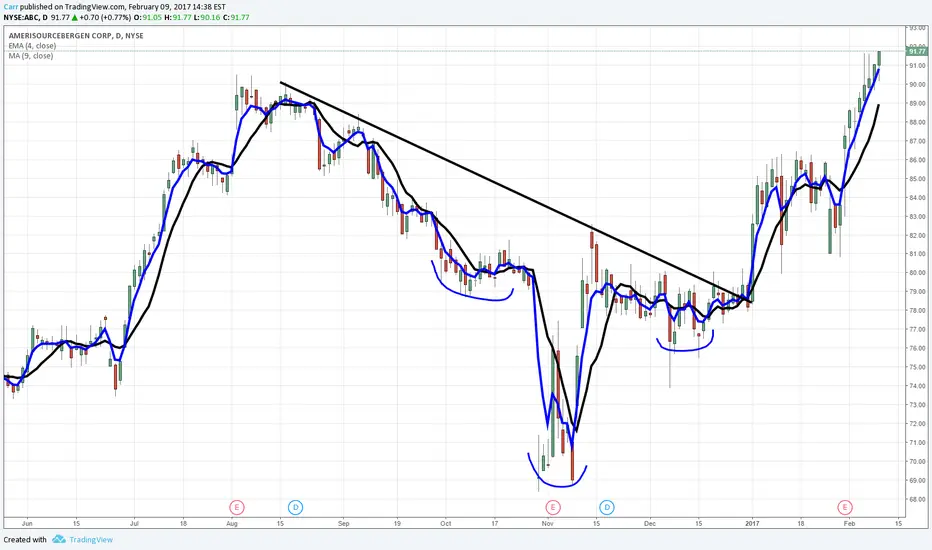Image resolution: width=932 pixels, height=550 pixels.
Task: Click the L:90.16 low value
Action: coord(207,17)
